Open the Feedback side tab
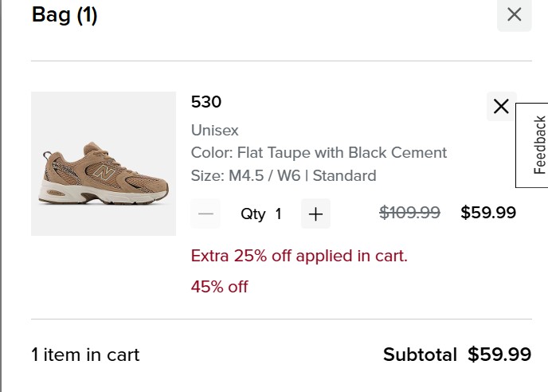Image resolution: width=548 pixels, height=392 pixels. coord(539,145)
